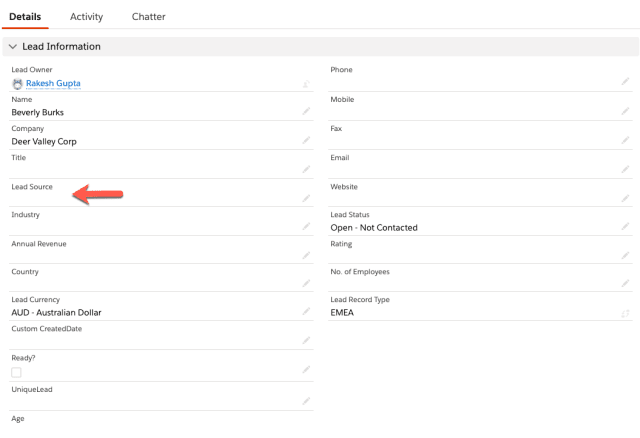Click pencil icon for Rating field
Viewport: 640px width, 438px height.
pyautogui.click(x=625, y=255)
